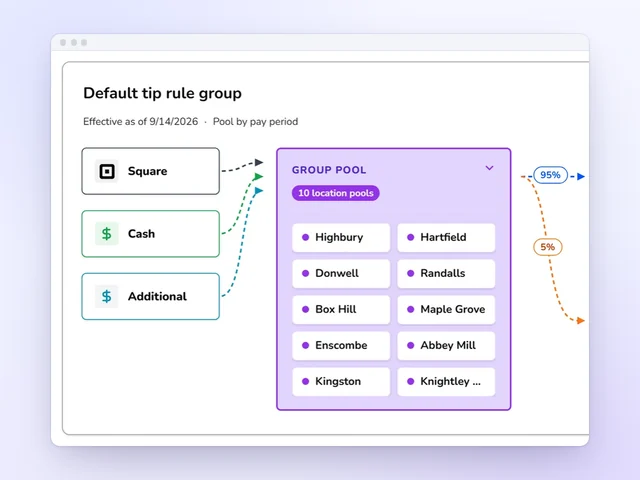The image size is (640, 480).
Task: Click the green Cash dollar icon
Action: point(107,233)
